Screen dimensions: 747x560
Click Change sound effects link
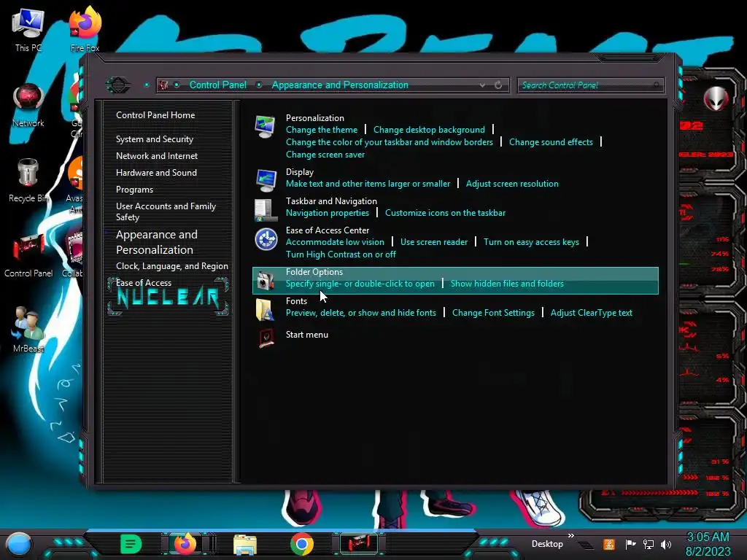551,142
